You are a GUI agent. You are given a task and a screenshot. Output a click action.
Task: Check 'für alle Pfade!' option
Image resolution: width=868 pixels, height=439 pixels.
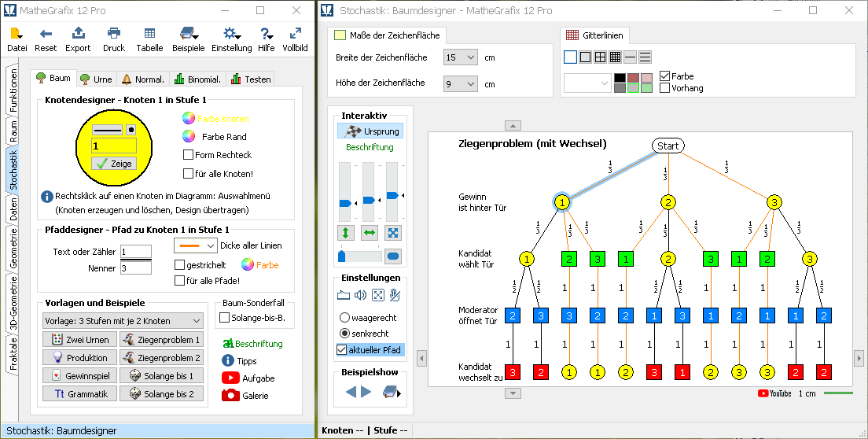tap(179, 281)
